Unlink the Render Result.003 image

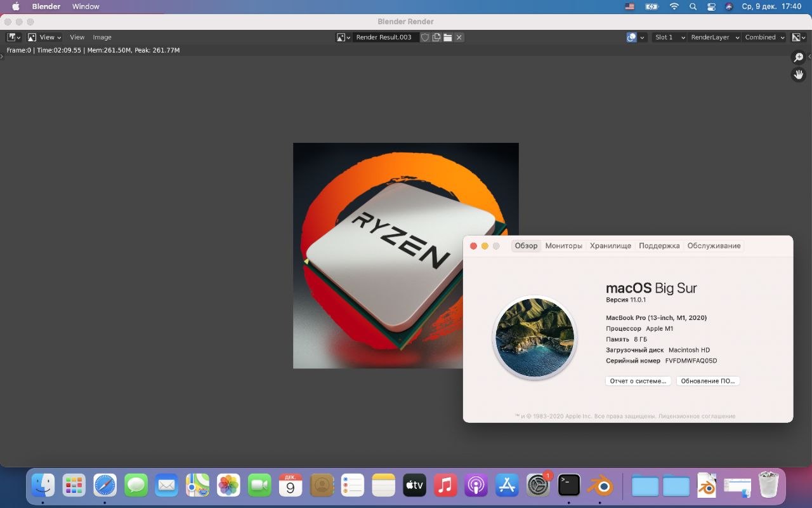[459, 37]
